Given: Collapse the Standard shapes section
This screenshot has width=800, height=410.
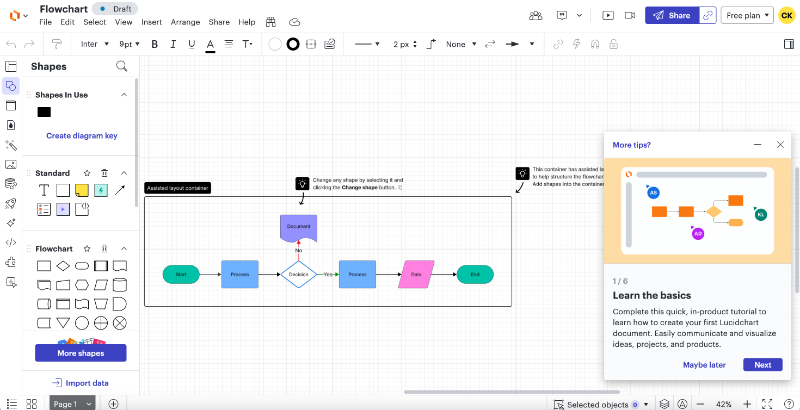Looking at the screenshot, I should (123, 173).
